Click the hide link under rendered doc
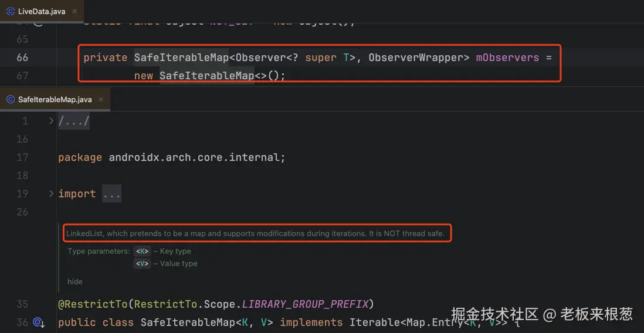Image resolution: width=644 pixels, height=333 pixels. [x=74, y=282]
